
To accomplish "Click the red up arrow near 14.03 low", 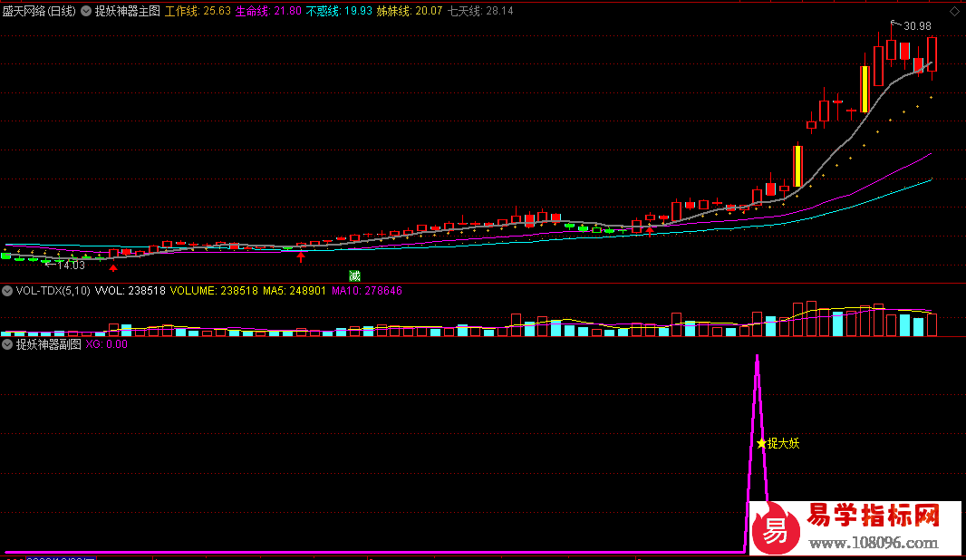I will [112, 267].
